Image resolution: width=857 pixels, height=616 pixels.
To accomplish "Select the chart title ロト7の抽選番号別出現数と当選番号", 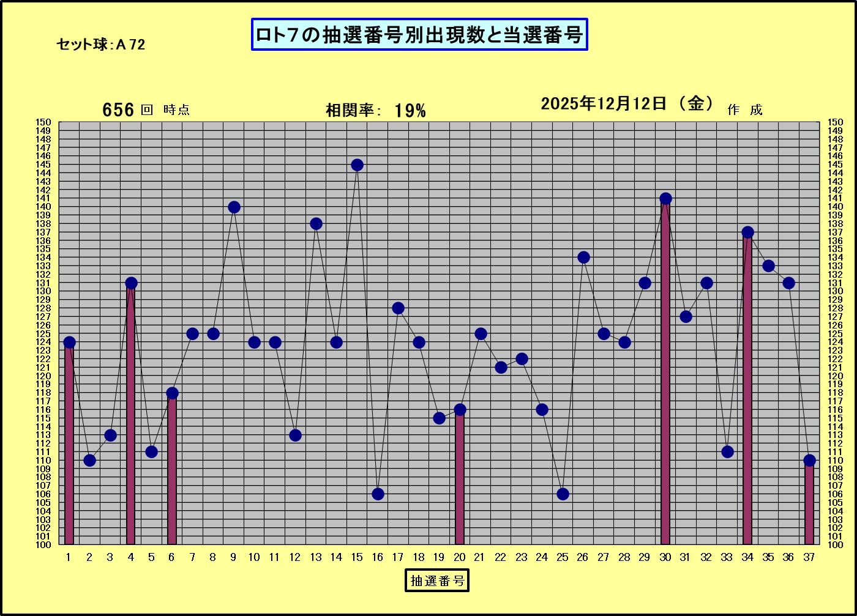I will 419,35.
